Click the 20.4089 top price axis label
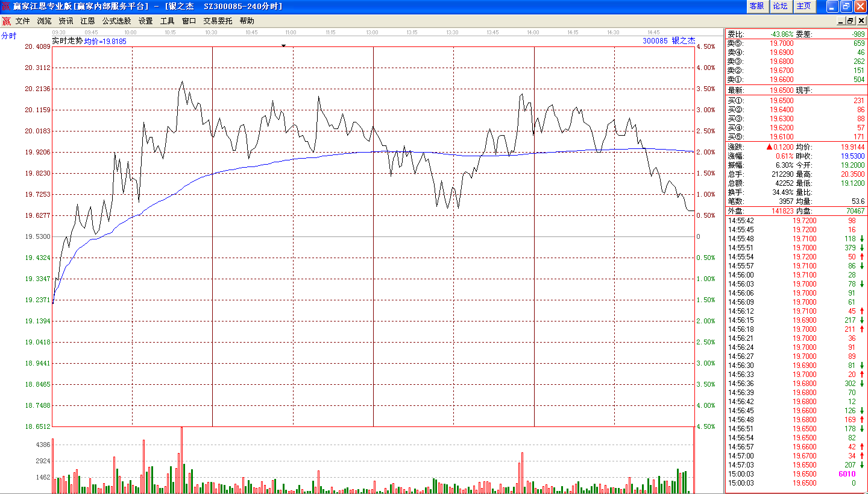 pos(37,46)
